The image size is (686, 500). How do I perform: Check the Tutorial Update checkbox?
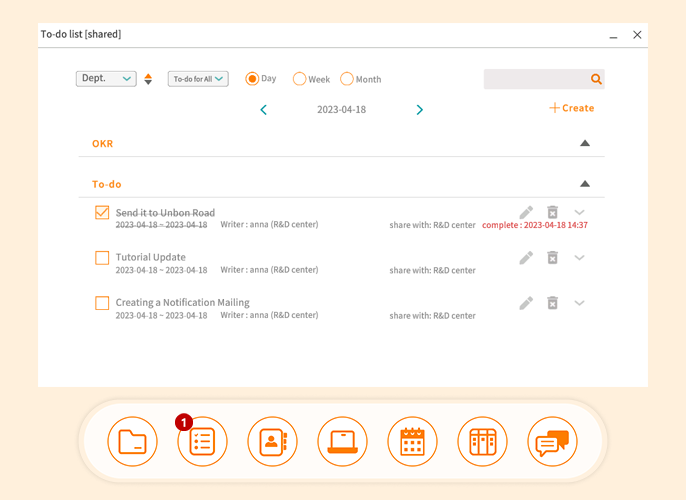102,258
